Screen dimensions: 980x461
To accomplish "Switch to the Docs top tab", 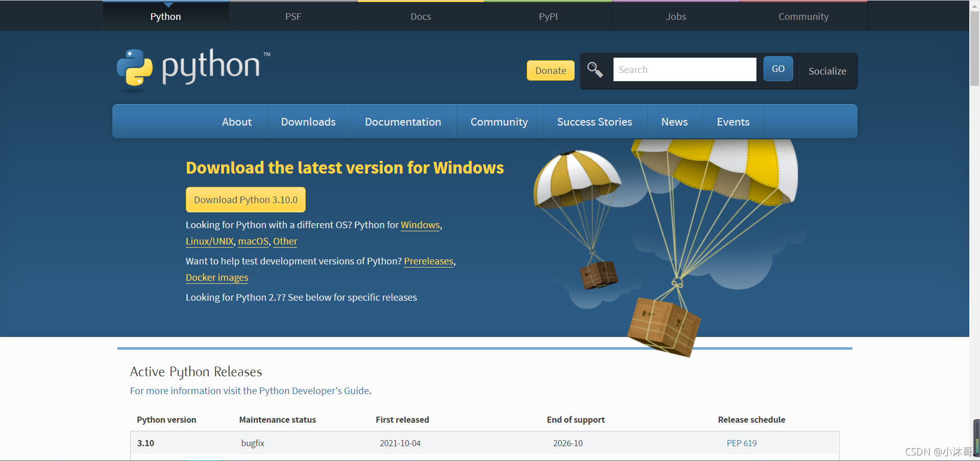I will 421,16.
